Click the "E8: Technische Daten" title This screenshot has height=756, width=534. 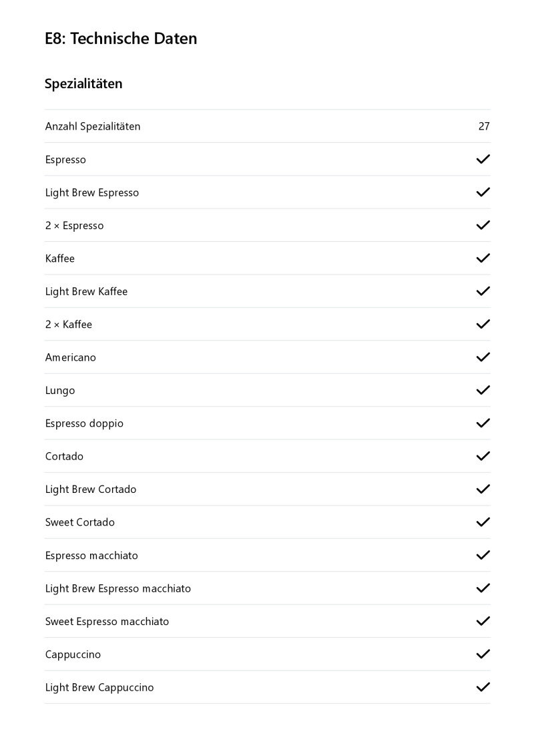click(121, 39)
